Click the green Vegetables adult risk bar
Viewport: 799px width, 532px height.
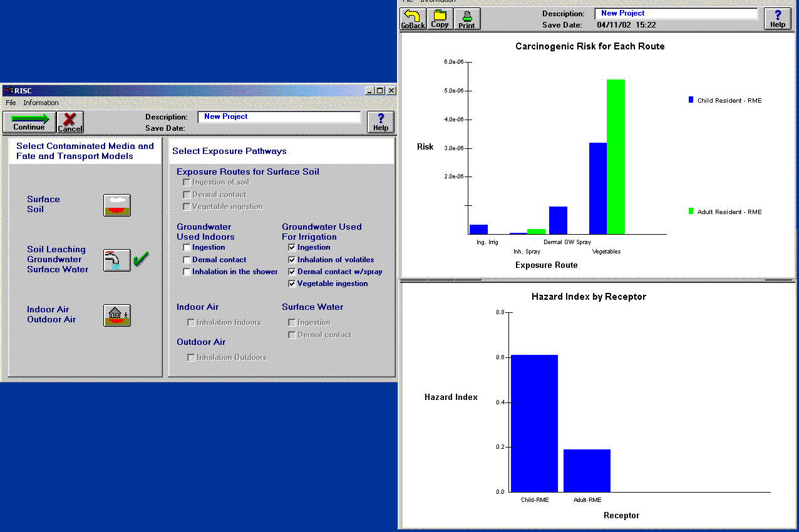click(x=616, y=156)
